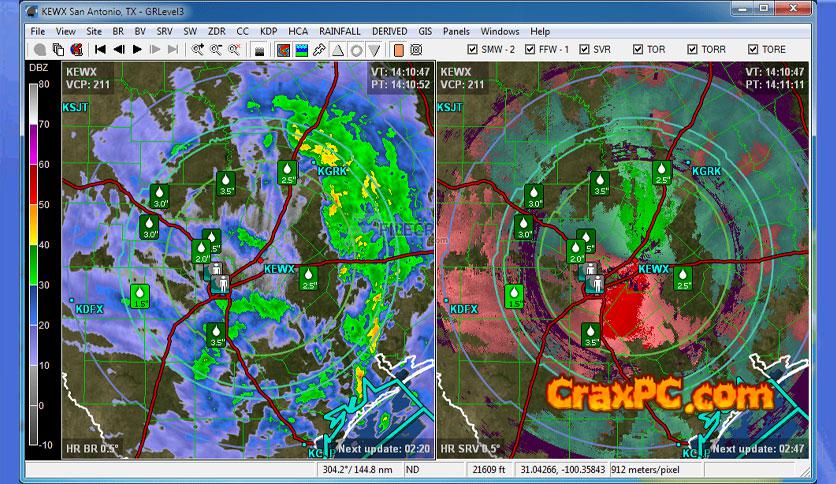This screenshot has height=484, width=836.
Task: Click the circle marker toolbar icon
Action: (x=356, y=49)
